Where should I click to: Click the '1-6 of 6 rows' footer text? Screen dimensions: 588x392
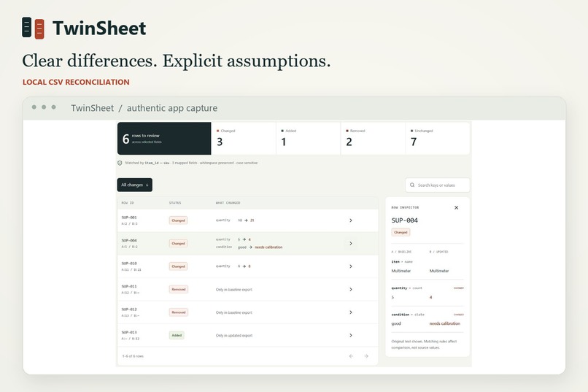point(133,356)
